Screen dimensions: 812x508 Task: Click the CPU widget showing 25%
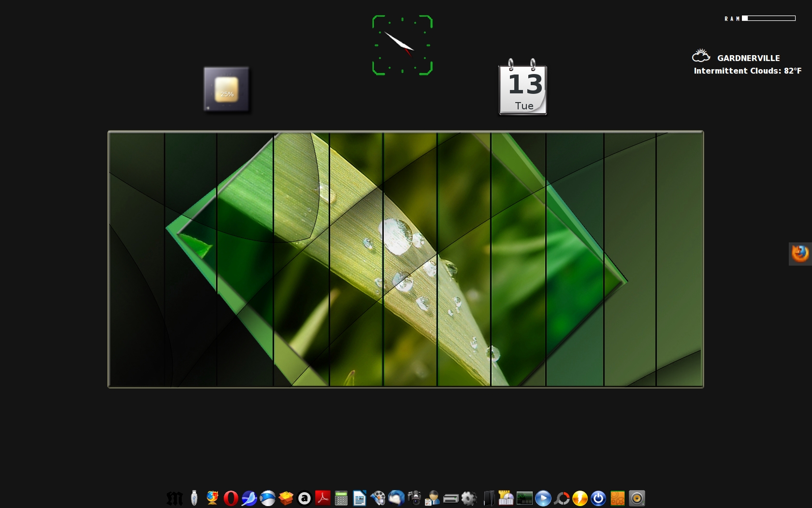[x=226, y=90]
